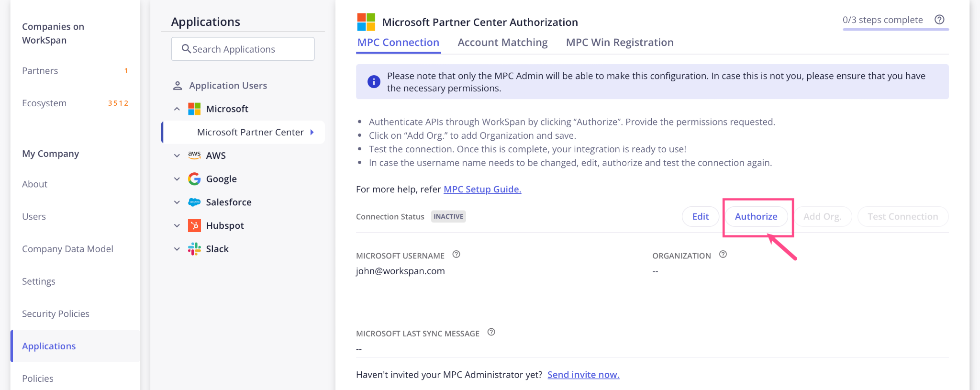This screenshot has width=980, height=390.
Task: Click the Hubspot logo icon
Action: 194,225
